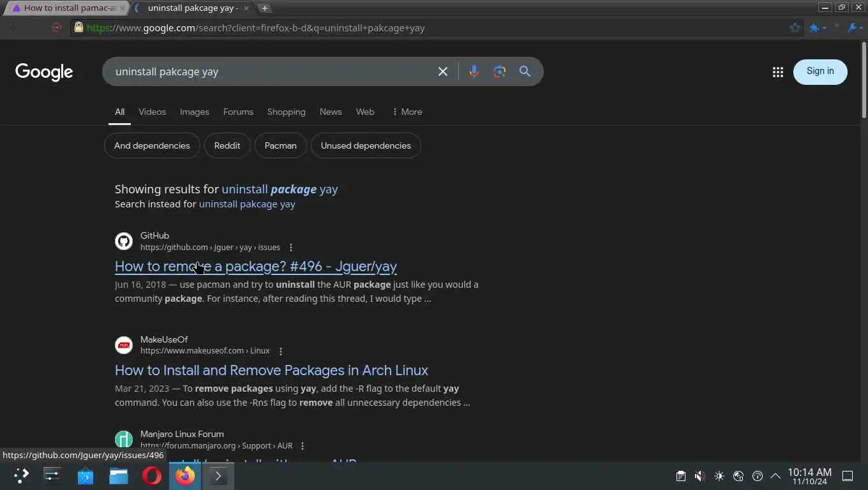This screenshot has height=490, width=868.
Task: Show hidden system tray icons
Action: (x=775, y=476)
